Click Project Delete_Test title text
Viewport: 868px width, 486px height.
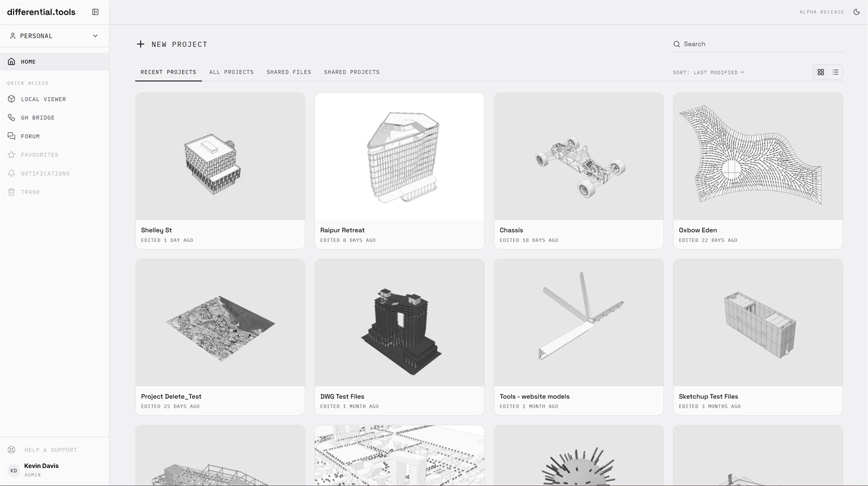pos(171,396)
